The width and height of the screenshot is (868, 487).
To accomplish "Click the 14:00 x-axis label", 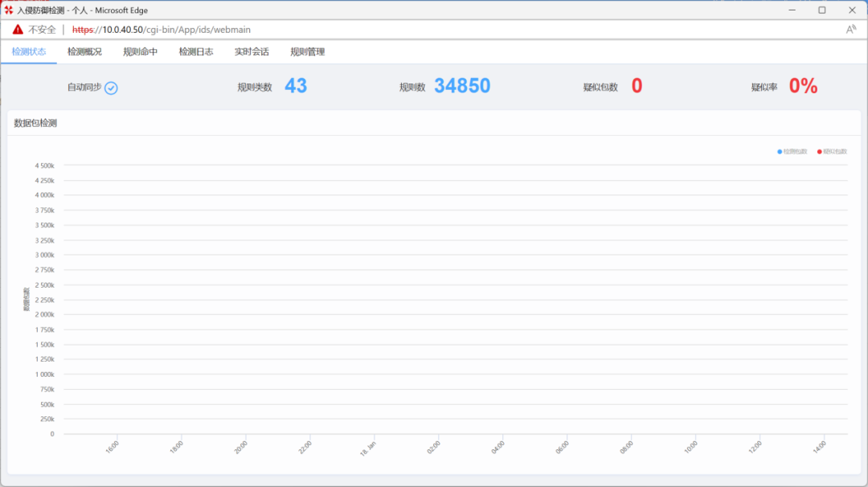I will (819, 447).
